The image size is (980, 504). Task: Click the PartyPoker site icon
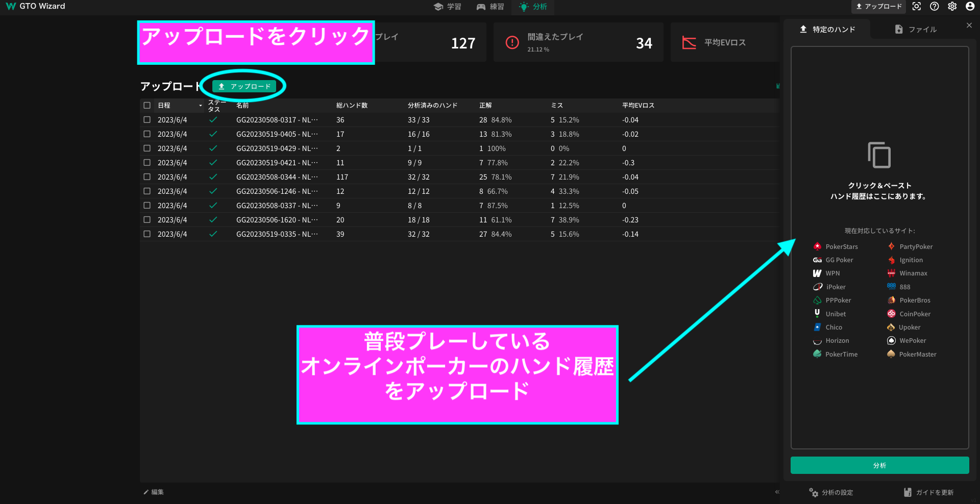[891, 246]
